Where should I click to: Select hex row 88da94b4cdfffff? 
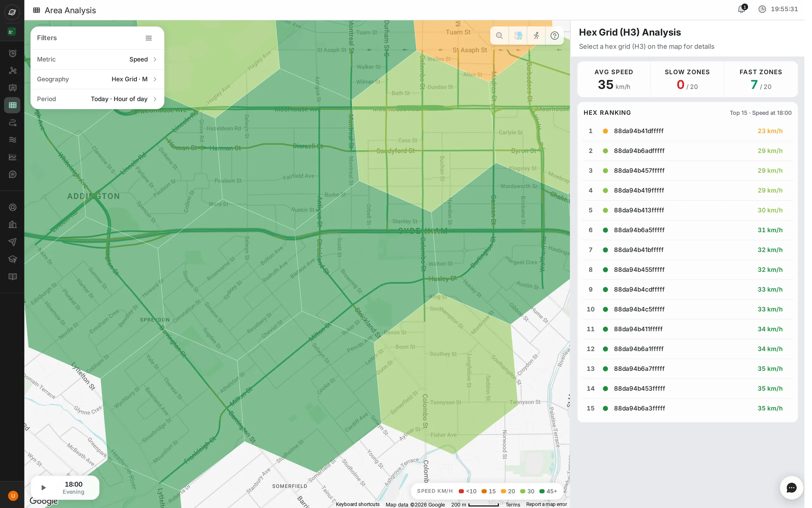point(687,290)
